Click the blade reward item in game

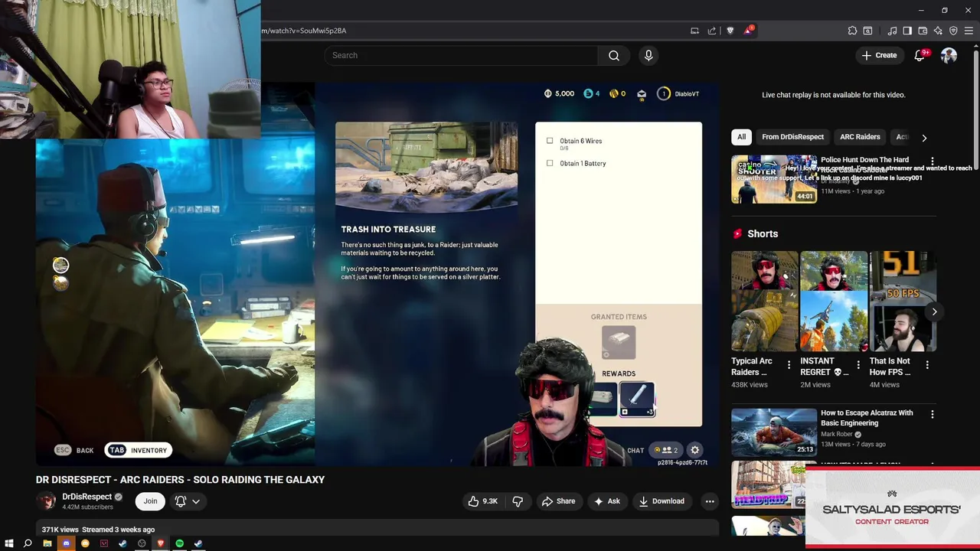tap(637, 399)
